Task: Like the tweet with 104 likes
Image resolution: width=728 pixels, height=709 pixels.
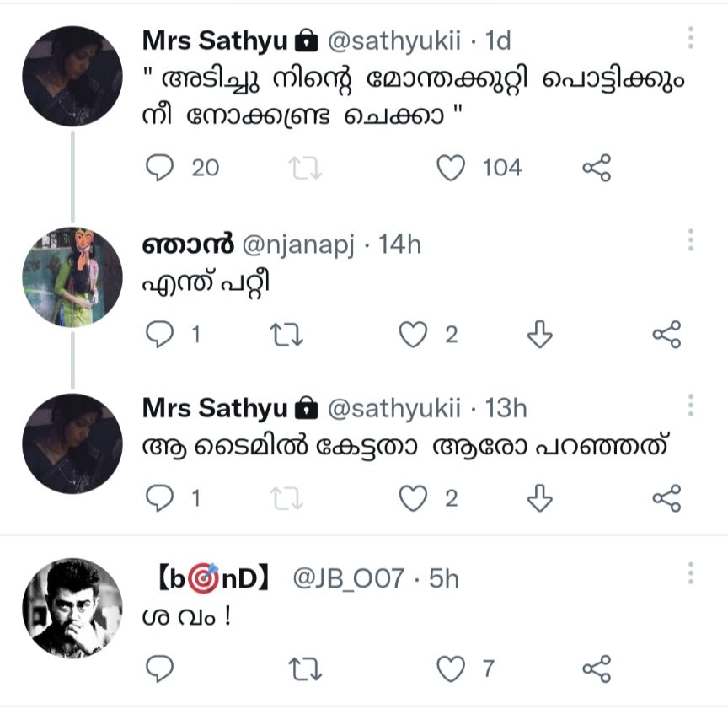Action: [x=452, y=169]
